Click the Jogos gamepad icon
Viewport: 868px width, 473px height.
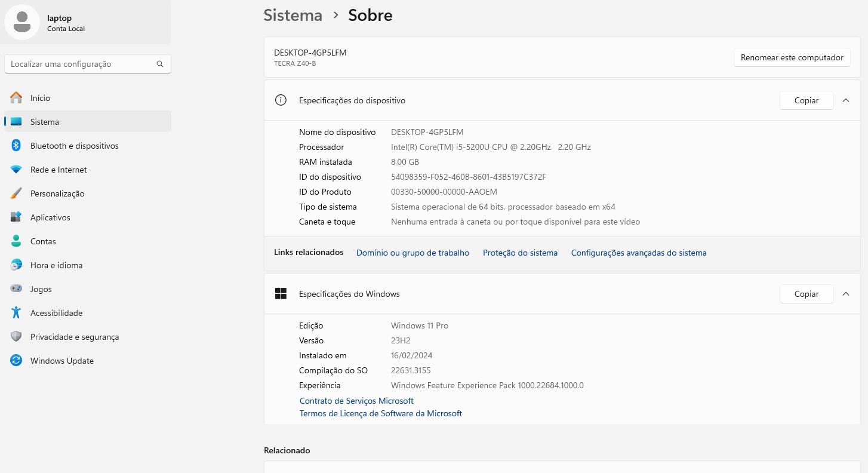[16, 289]
